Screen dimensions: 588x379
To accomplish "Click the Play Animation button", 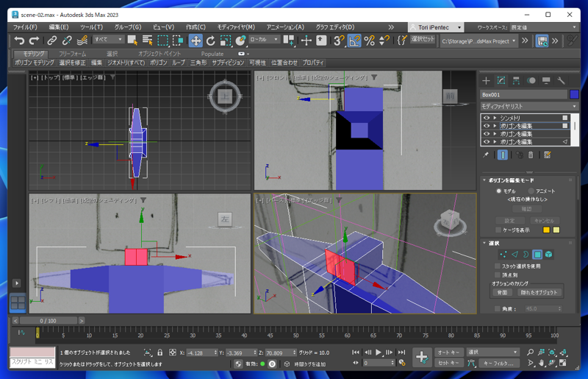I will click(379, 353).
